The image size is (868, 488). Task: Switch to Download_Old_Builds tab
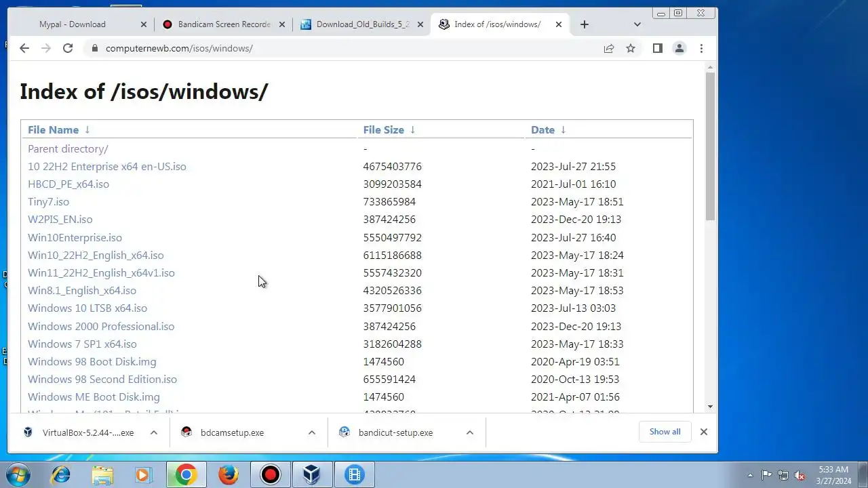pos(362,24)
